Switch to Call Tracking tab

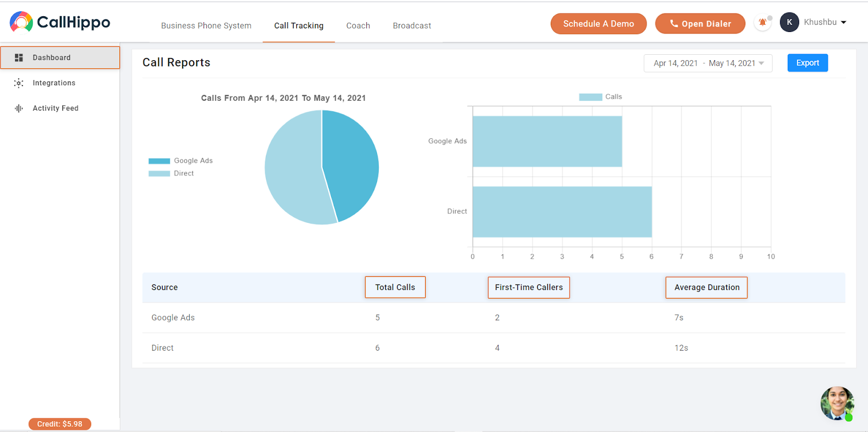298,25
